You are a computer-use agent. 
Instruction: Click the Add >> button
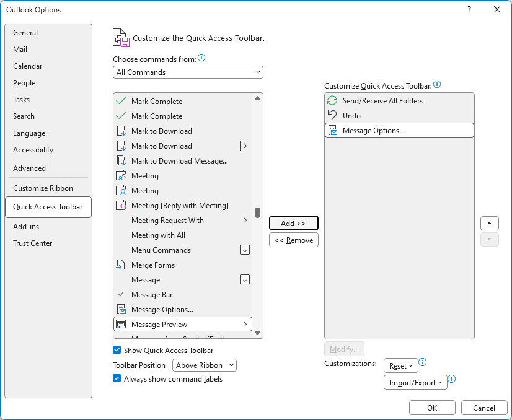[x=294, y=223]
